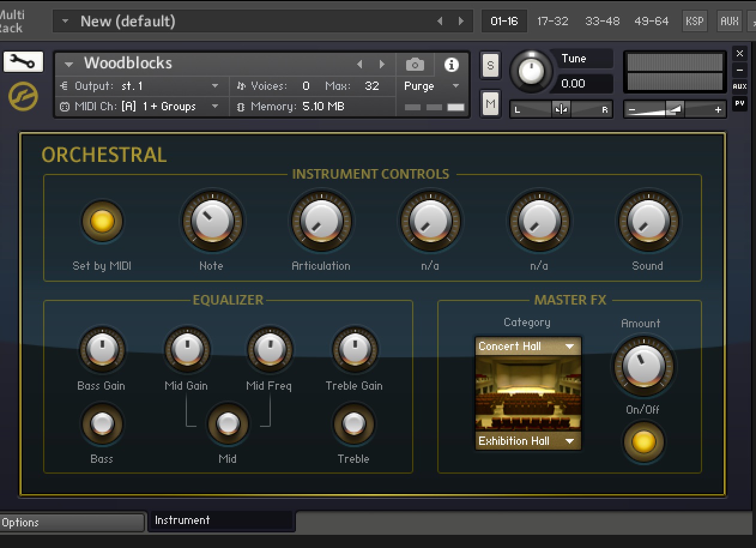Click the wrench edit instrument icon
The height and width of the screenshot is (548, 756).
[23, 61]
